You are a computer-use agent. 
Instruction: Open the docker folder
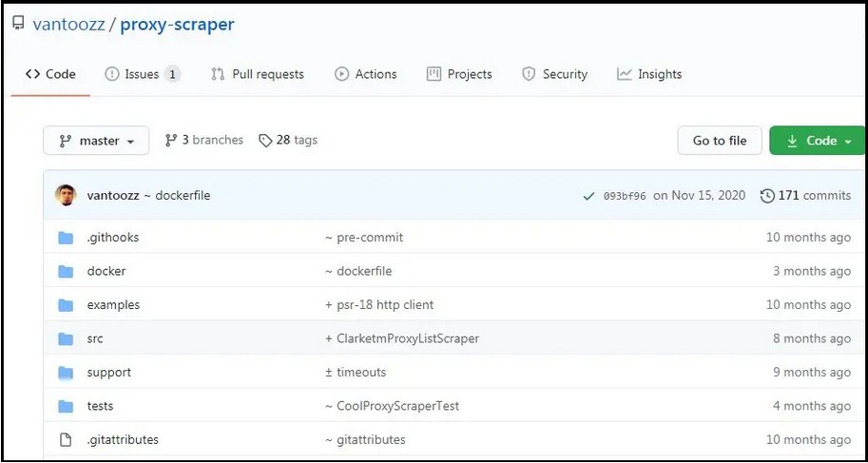pyautogui.click(x=106, y=271)
